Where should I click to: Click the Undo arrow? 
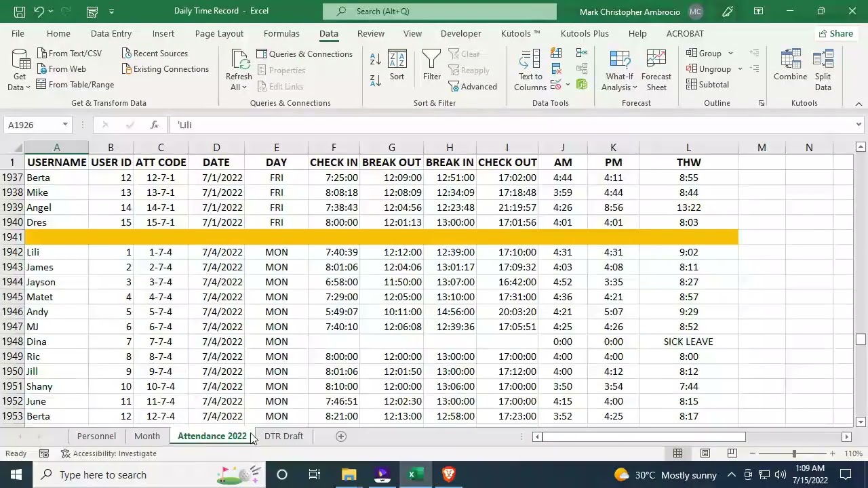[39, 12]
